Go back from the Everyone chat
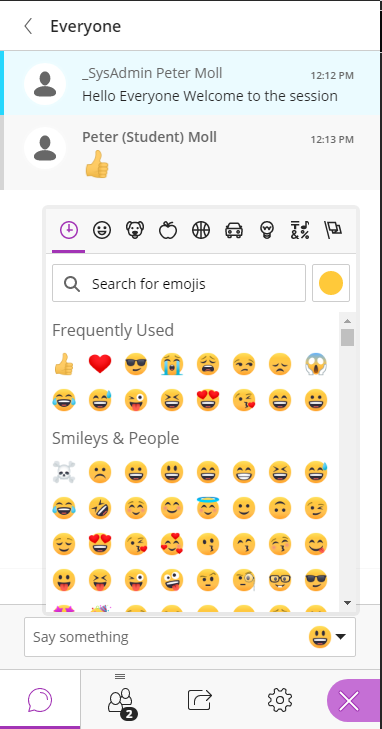Image resolution: width=382 pixels, height=729 pixels. click(28, 26)
